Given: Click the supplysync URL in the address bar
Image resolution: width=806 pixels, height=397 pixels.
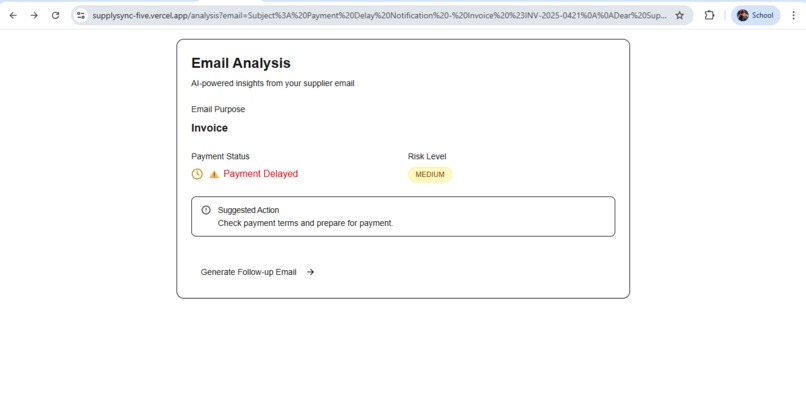Looking at the screenshot, I should tap(379, 15).
